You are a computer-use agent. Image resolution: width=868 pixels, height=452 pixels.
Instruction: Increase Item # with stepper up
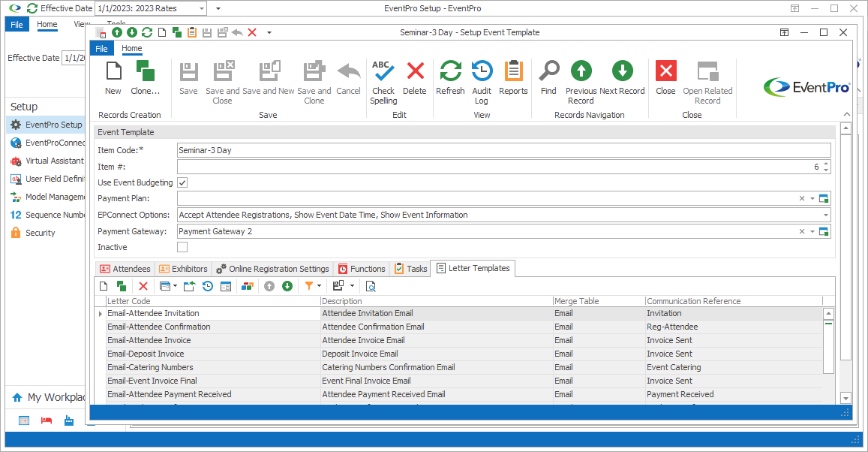point(826,164)
